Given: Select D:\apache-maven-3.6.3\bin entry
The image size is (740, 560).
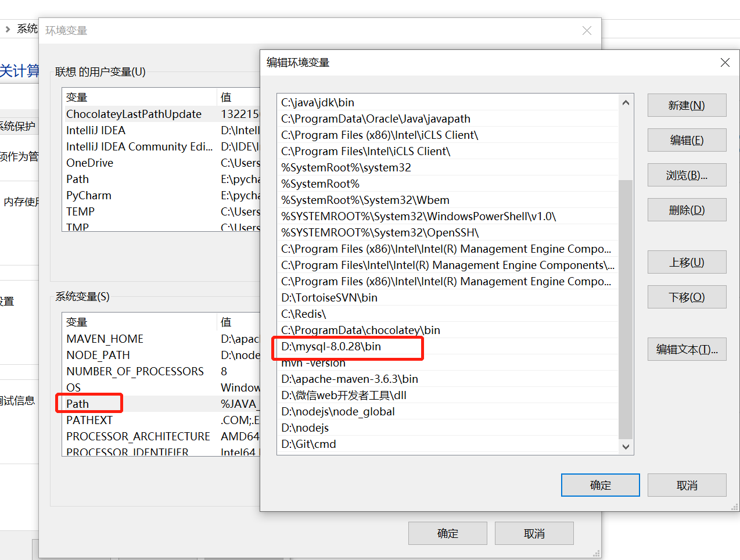Looking at the screenshot, I should 447,379.
